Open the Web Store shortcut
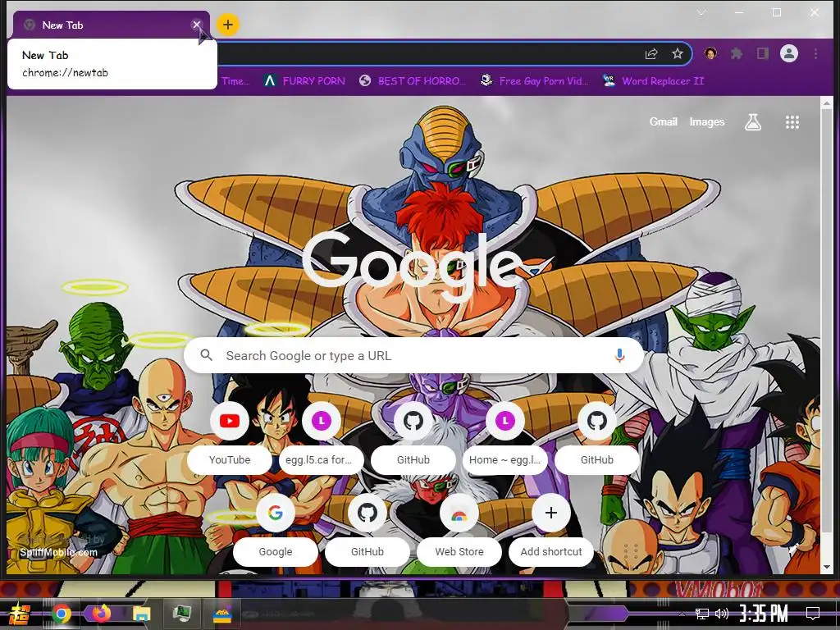The image size is (840, 630). pyautogui.click(x=459, y=530)
